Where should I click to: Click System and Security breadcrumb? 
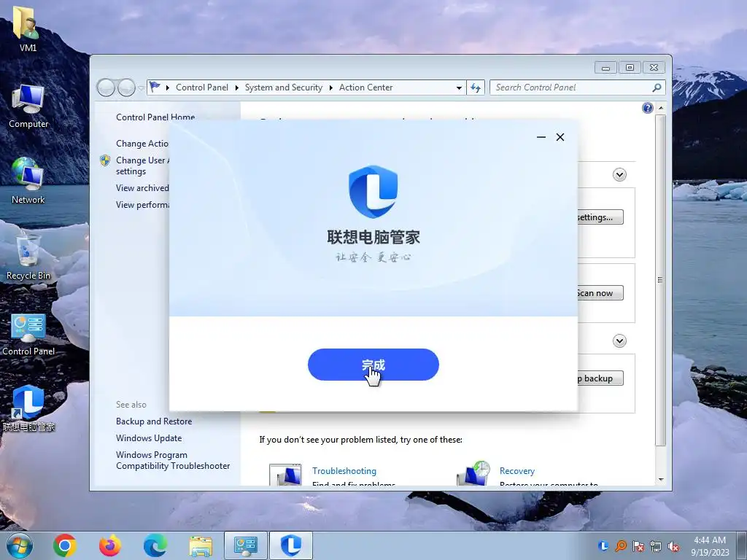coord(284,87)
